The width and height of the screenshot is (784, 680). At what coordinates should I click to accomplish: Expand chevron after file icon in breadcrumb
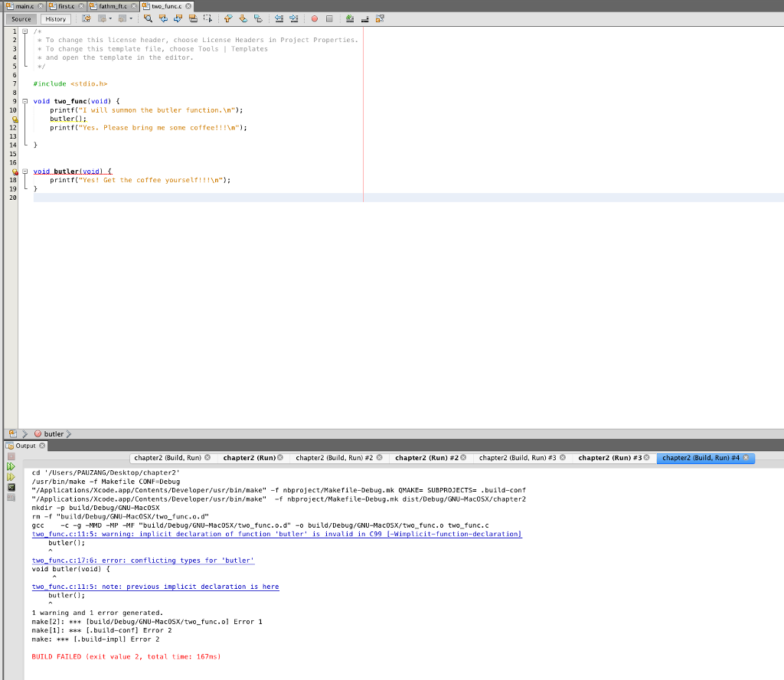[x=24, y=434]
